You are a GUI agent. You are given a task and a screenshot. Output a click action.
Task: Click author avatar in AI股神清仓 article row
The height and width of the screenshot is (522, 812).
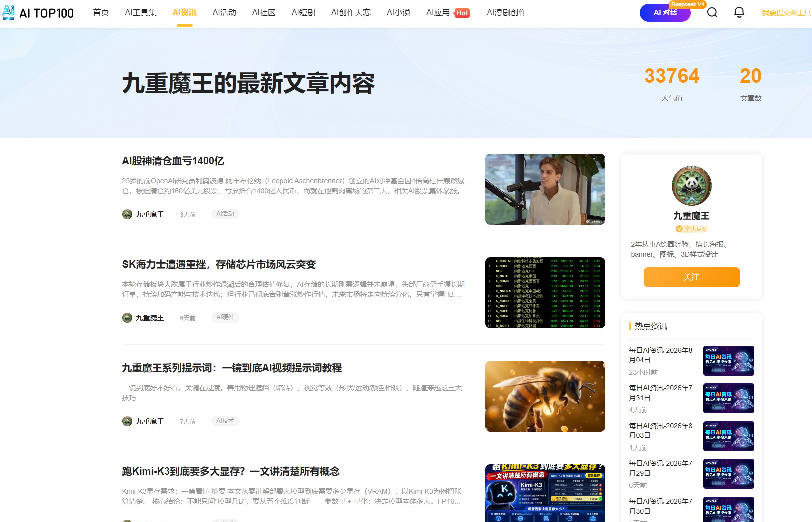tap(127, 214)
